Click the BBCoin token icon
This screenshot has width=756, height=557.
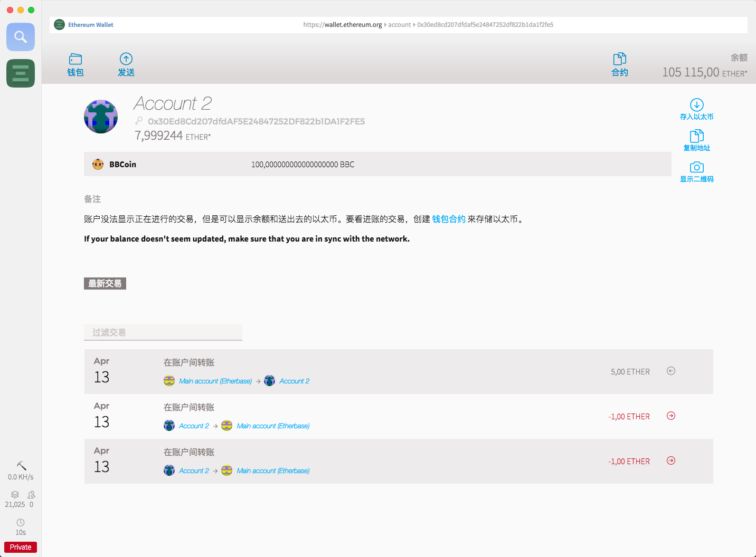[98, 164]
